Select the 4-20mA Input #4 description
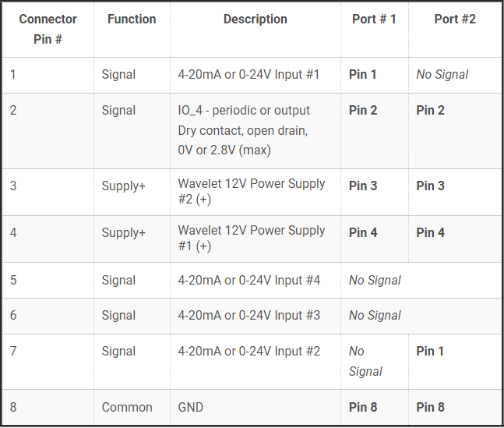Viewport: 504px width, 428px height. [248, 280]
